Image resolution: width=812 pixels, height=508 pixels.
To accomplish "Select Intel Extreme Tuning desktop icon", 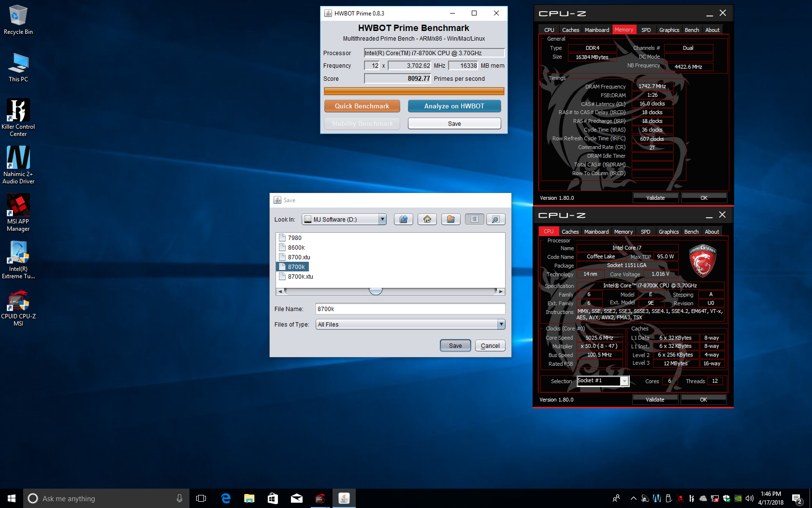I will (18, 260).
